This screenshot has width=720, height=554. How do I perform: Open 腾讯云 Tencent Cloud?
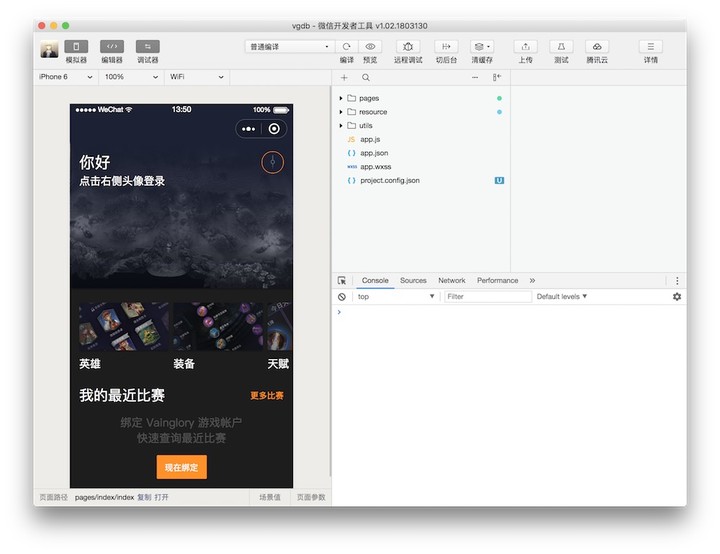597,46
